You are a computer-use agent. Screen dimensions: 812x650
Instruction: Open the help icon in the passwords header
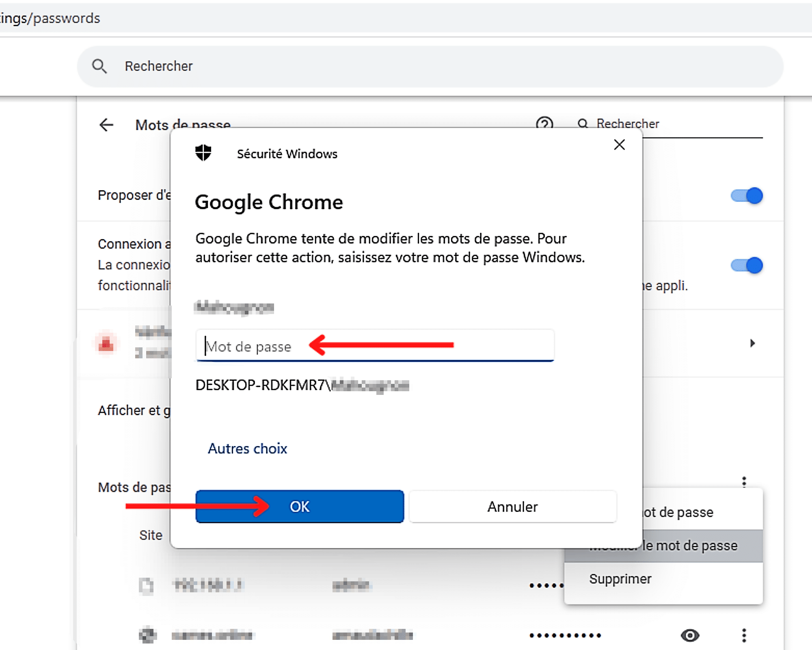[x=544, y=122]
